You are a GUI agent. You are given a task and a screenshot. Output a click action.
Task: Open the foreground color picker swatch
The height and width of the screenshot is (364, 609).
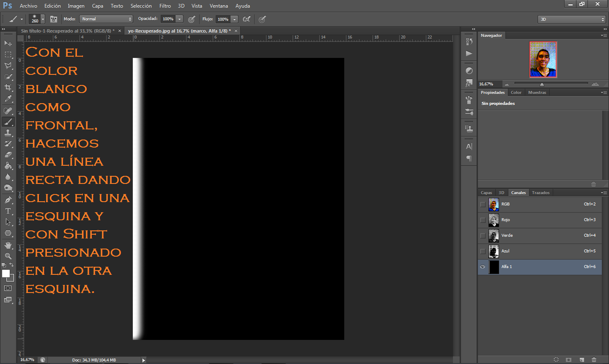click(6, 274)
